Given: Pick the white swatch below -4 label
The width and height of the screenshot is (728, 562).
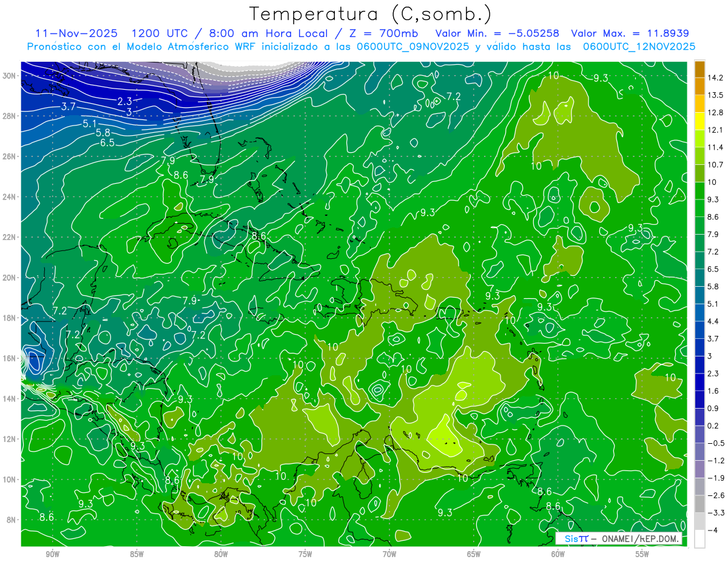Looking at the screenshot, I should pyautogui.click(x=699, y=538).
